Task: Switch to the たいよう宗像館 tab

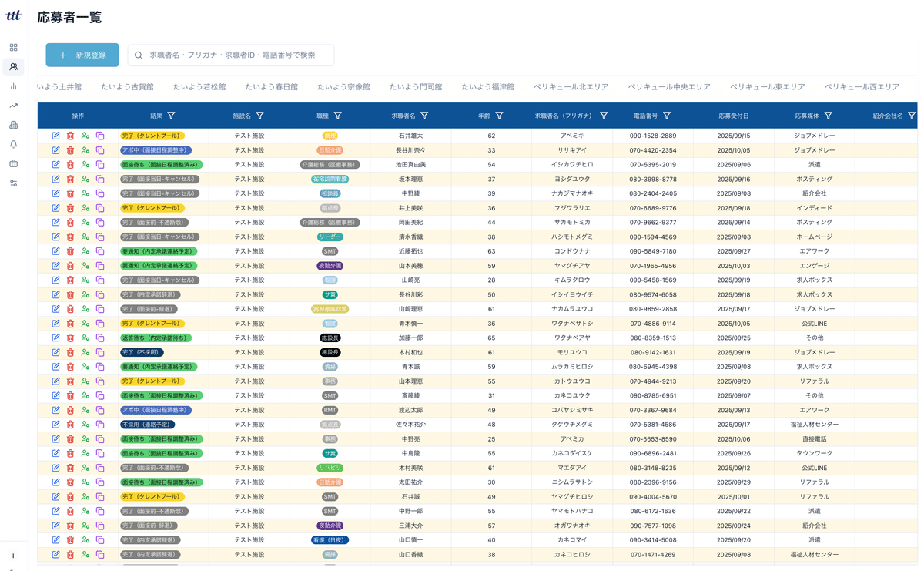Action: tap(343, 87)
